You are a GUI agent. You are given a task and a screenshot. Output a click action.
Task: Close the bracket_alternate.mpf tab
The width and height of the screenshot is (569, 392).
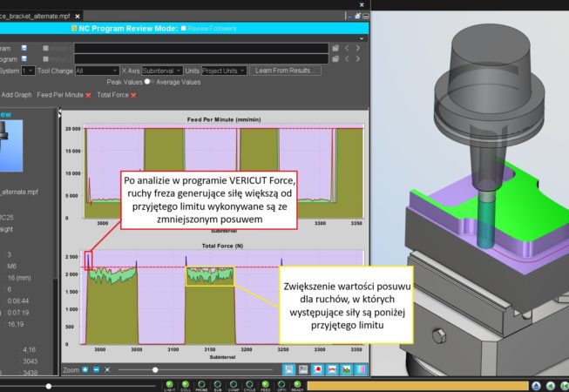(78, 16)
